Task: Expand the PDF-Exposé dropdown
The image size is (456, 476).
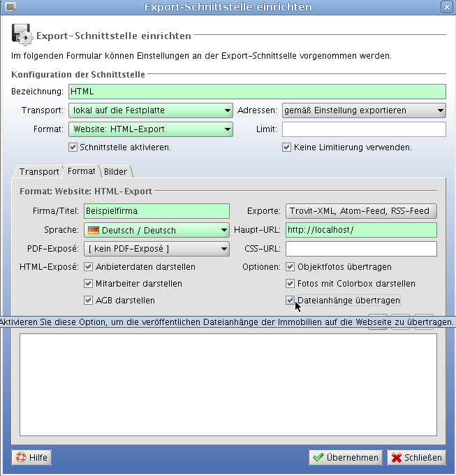Action: click(156, 249)
